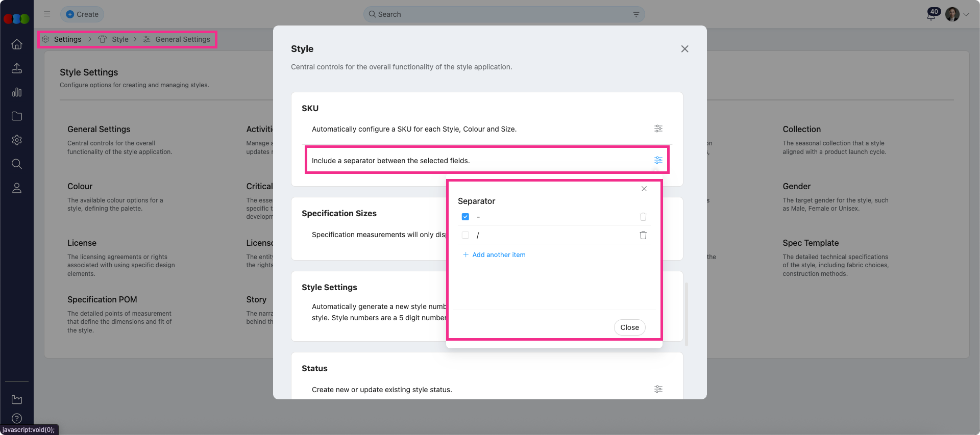
Task: Click the upload icon in sidebar
Action: pos(17,68)
